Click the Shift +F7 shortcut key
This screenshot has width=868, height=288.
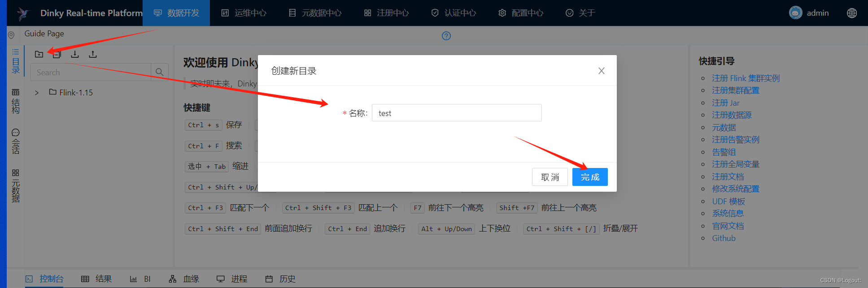[517, 208]
